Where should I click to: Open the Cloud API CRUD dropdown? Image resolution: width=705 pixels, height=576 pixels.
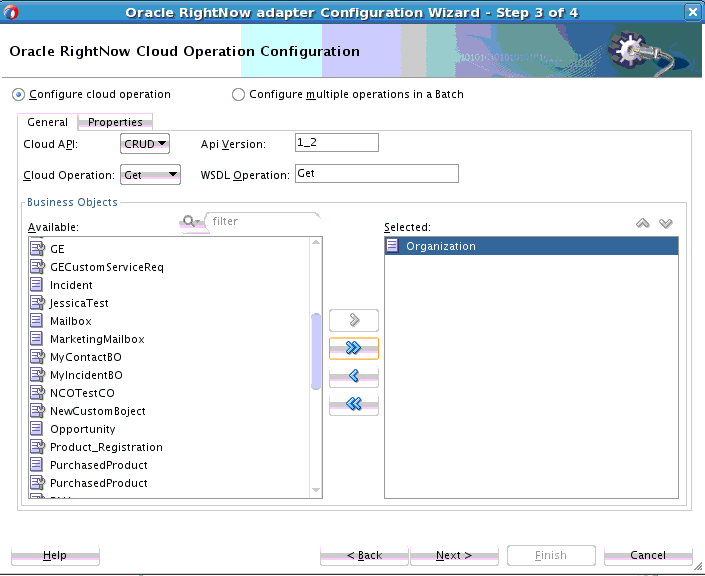[x=145, y=144]
